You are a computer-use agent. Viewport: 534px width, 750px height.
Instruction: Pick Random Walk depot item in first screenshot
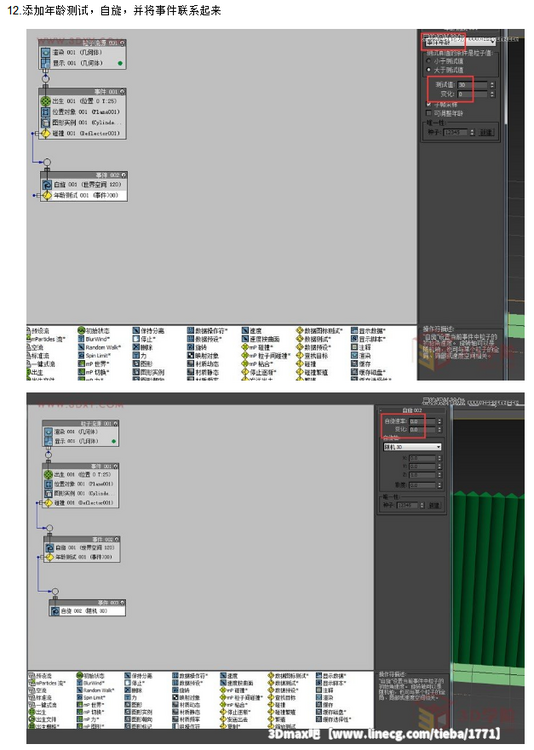(x=99, y=347)
